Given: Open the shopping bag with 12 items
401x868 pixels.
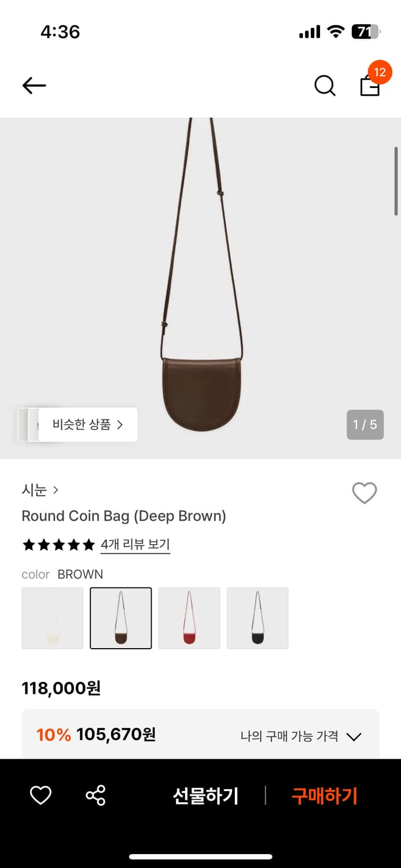Looking at the screenshot, I should coord(370,87).
